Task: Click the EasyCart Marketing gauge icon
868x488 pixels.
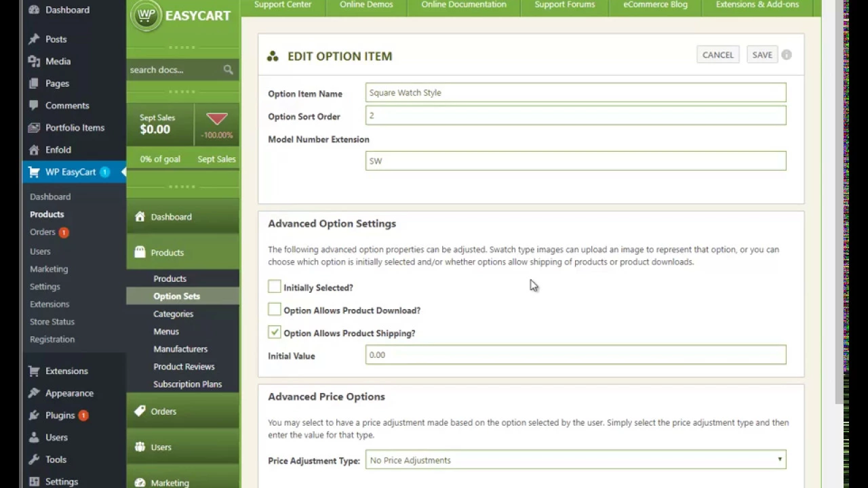Action: coord(140,483)
